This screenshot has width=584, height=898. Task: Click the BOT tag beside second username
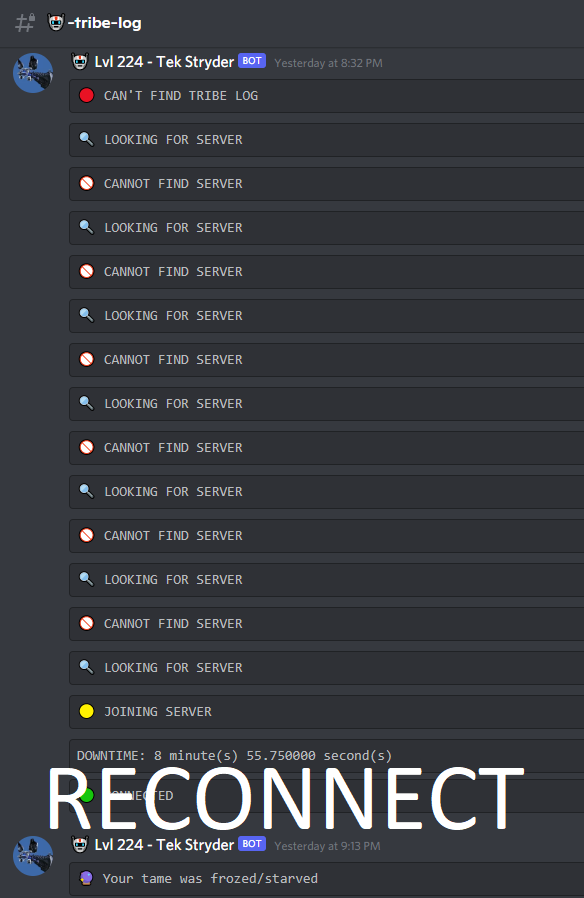(x=252, y=844)
